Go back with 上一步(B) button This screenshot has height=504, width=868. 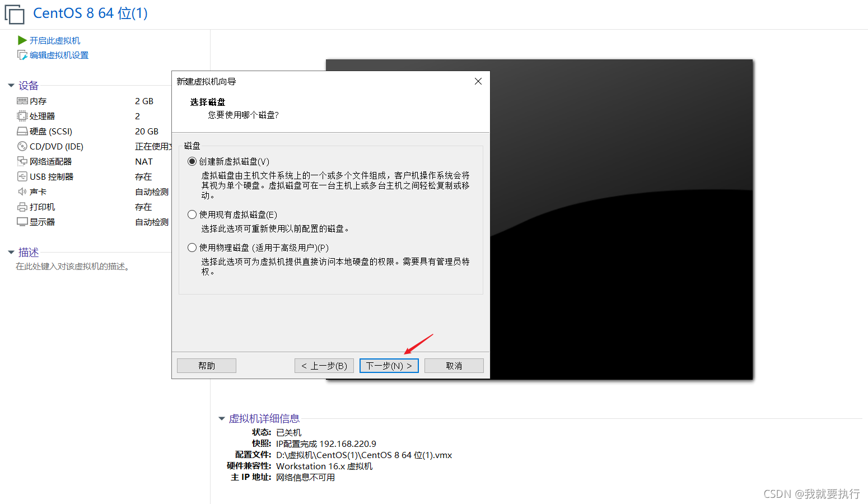click(324, 366)
